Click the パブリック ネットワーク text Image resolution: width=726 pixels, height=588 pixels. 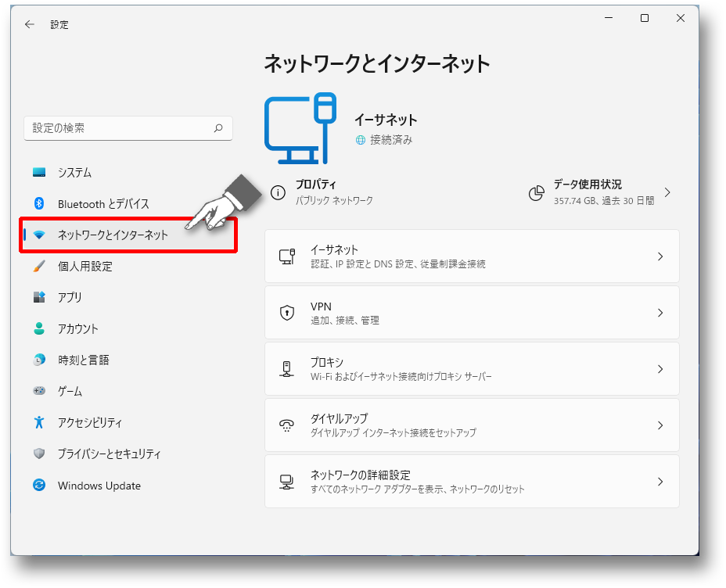coord(334,200)
